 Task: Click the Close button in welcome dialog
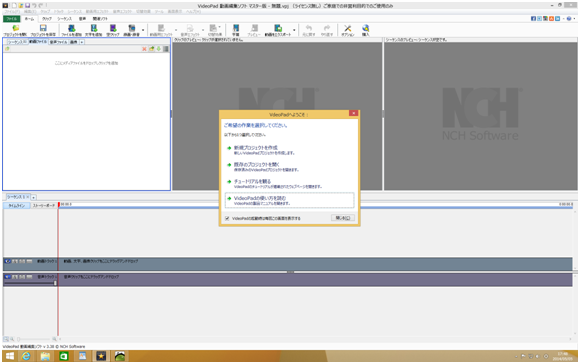click(x=343, y=218)
